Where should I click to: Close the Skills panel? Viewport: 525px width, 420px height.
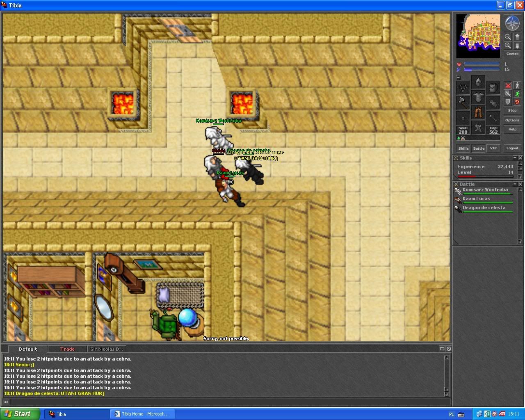(x=520, y=158)
